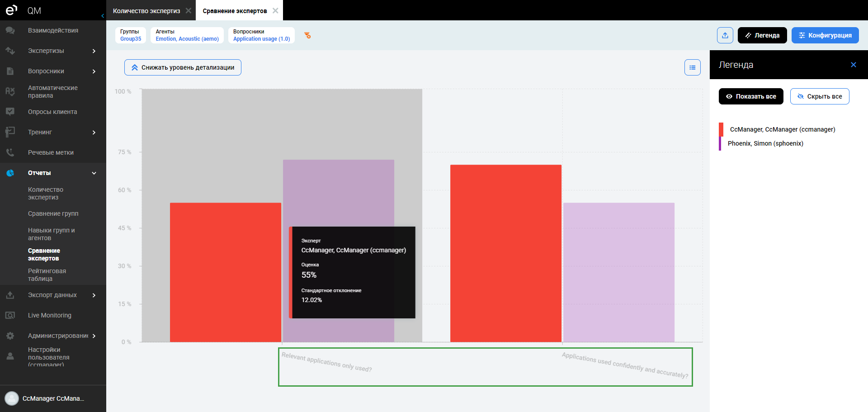This screenshot has height=412, width=868.
Task: Open Количество экспертиз report in sidebar
Action: [46, 193]
